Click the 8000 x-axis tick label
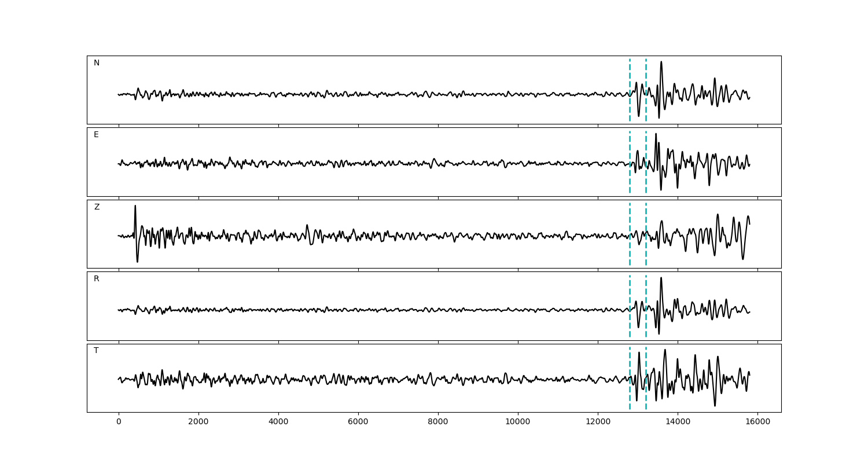This screenshot has width=868, height=463. click(438, 422)
